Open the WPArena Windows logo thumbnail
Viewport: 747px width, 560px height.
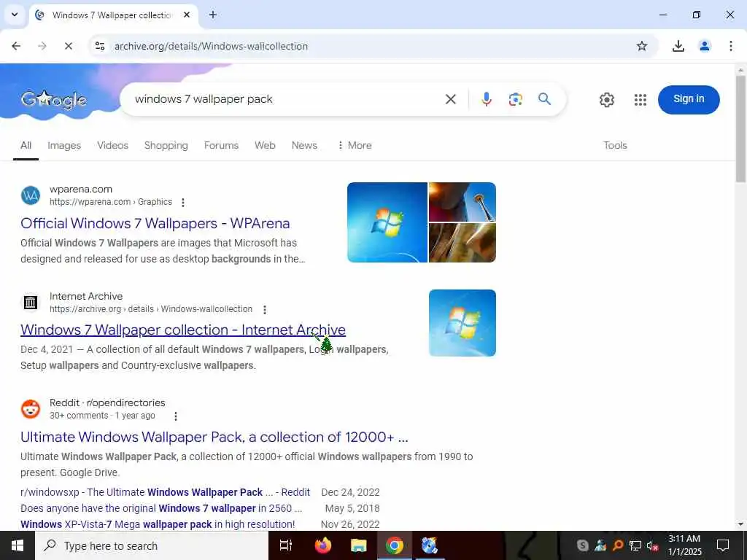click(x=387, y=222)
